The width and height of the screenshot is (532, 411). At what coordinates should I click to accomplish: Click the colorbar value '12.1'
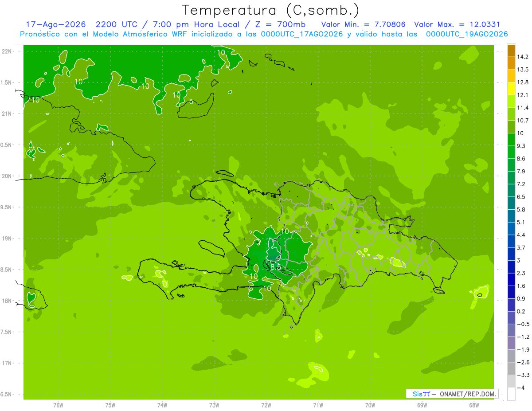[x=523, y=95]
